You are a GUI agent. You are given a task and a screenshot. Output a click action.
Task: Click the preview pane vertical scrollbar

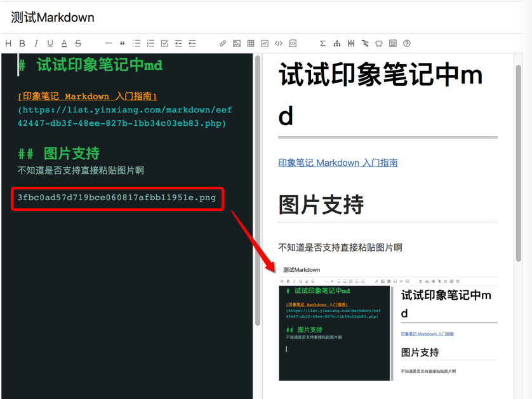coord(518,163)
